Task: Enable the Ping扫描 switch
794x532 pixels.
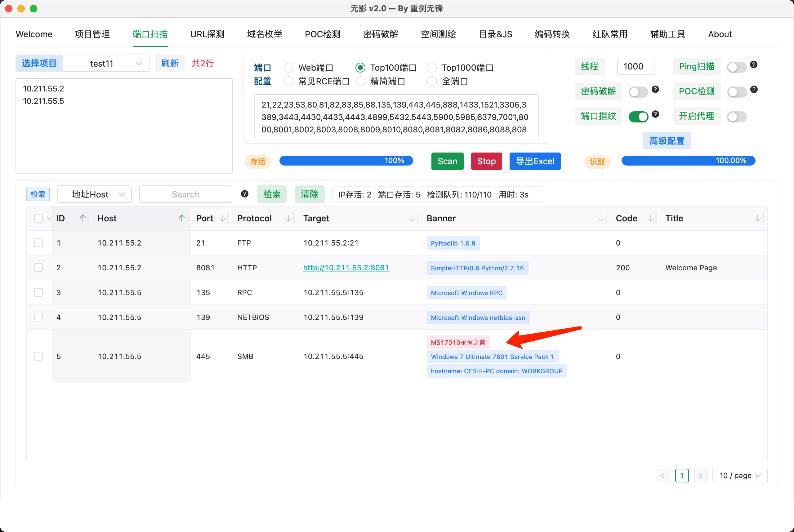Action: (736, 67)
